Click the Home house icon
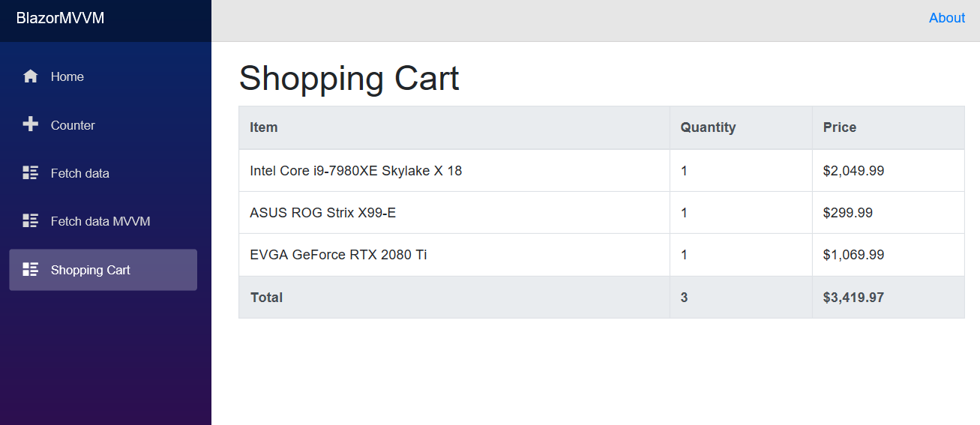Viewport: 980px width, 425px height. click(31, 76)
